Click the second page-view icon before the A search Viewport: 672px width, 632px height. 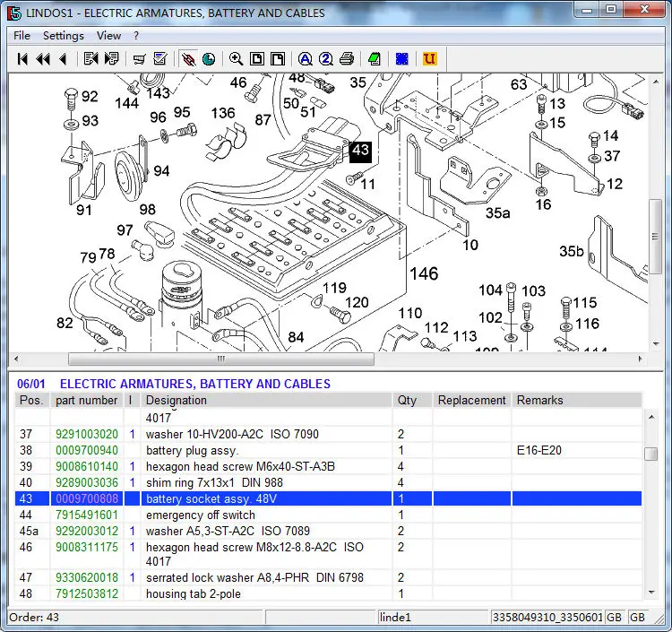coord(278,59)
